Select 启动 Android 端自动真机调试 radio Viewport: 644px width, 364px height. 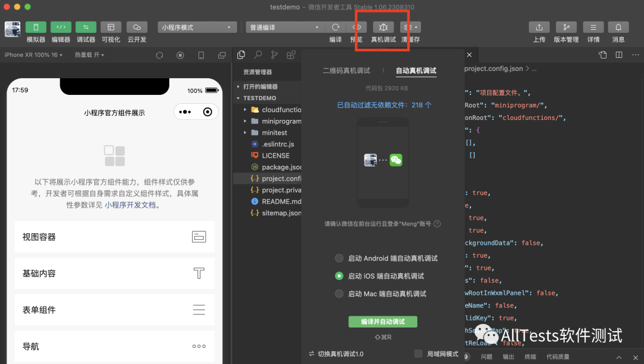[339, 258]
